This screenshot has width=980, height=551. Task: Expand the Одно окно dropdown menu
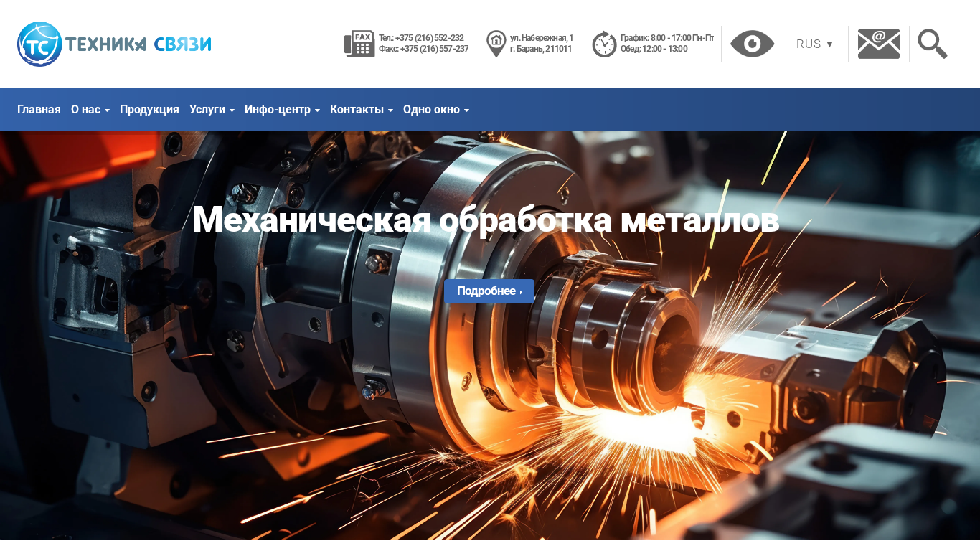436,110
